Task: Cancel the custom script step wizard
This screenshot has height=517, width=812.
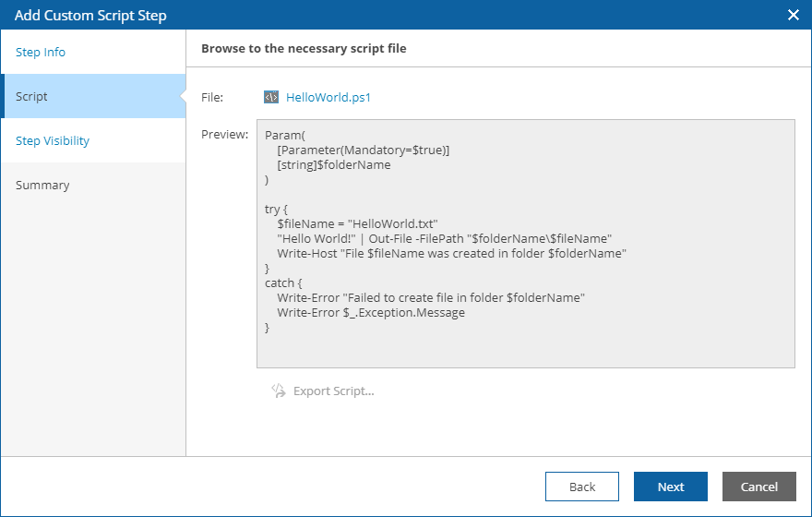Action: 759,487
